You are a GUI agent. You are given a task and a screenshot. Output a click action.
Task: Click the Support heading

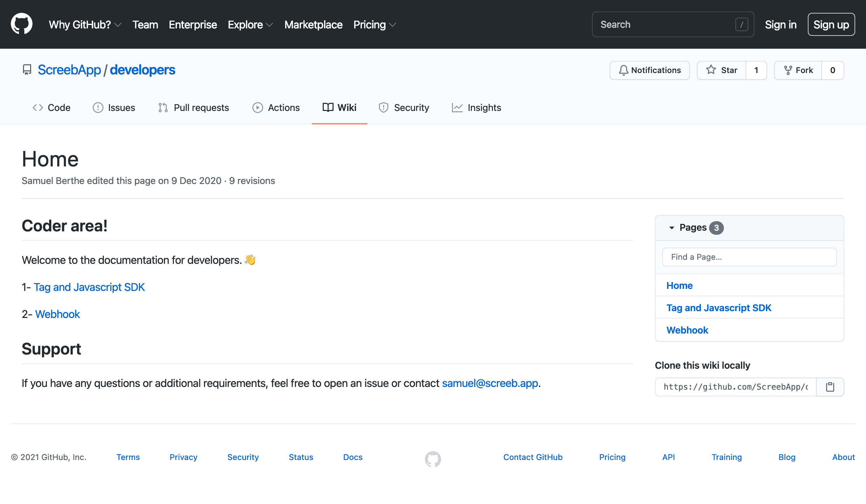coord(51,349)
